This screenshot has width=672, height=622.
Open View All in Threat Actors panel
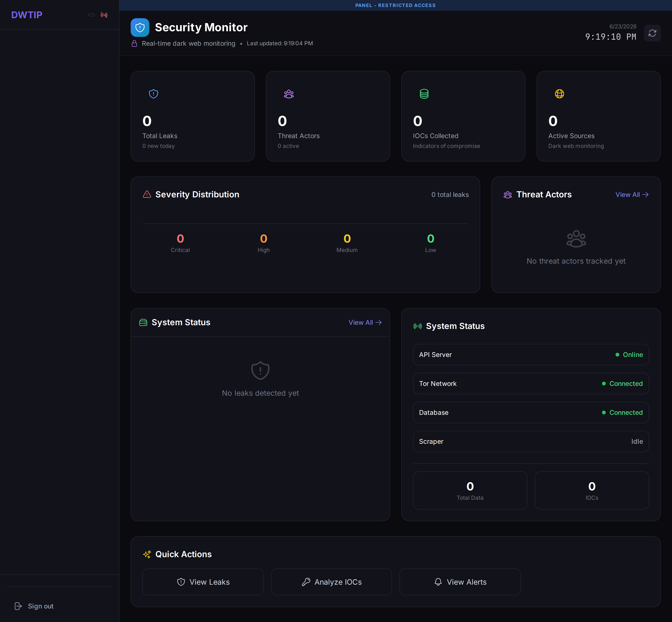tap(632, 195)
